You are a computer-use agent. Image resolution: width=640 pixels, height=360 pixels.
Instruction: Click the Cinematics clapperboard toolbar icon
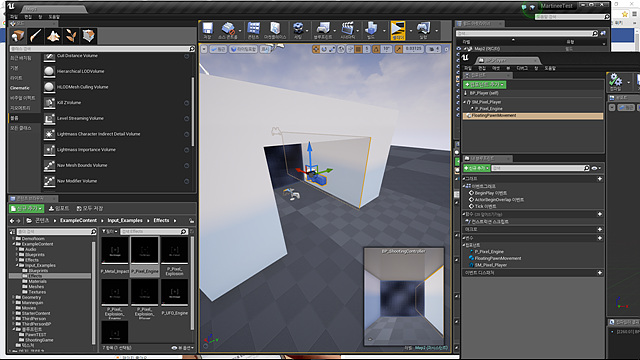tap(347, 29)
